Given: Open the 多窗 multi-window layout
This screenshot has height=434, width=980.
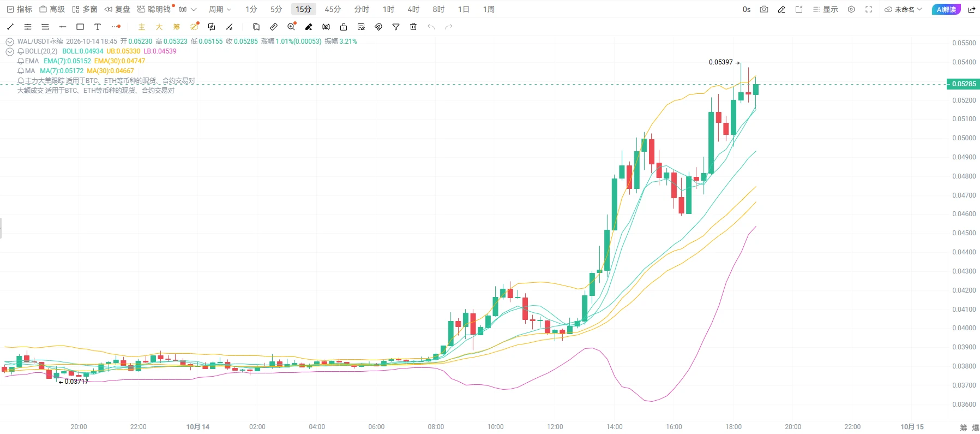Looking at the screenshot, I should (85, 9).
